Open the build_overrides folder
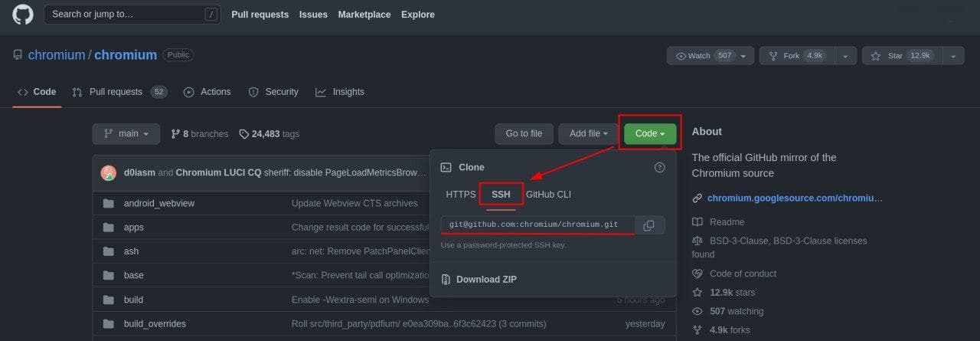 (155, 323)
